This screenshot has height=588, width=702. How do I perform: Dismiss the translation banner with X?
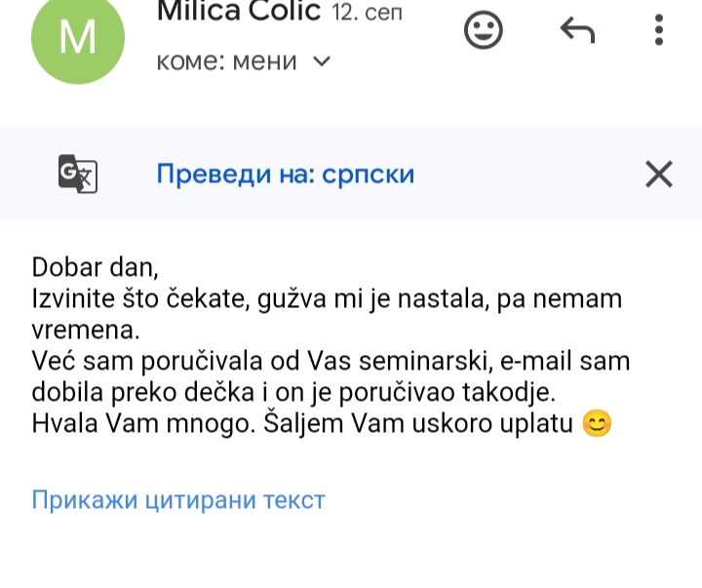pyautogui.click(x=659, y=175)
